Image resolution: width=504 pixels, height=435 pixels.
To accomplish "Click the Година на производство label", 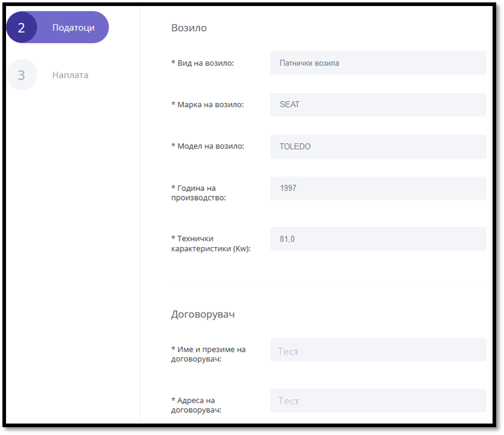I will (198, 193).
